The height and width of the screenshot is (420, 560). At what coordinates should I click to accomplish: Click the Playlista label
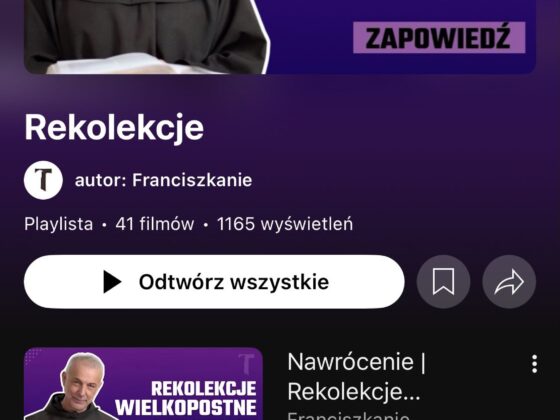(x=59, y=224)
